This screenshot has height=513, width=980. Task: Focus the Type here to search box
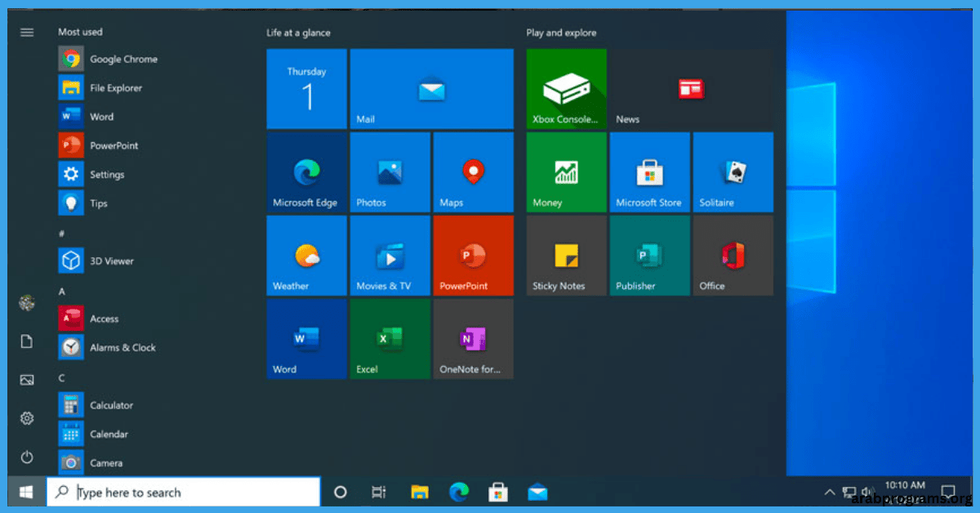point(184,493)
